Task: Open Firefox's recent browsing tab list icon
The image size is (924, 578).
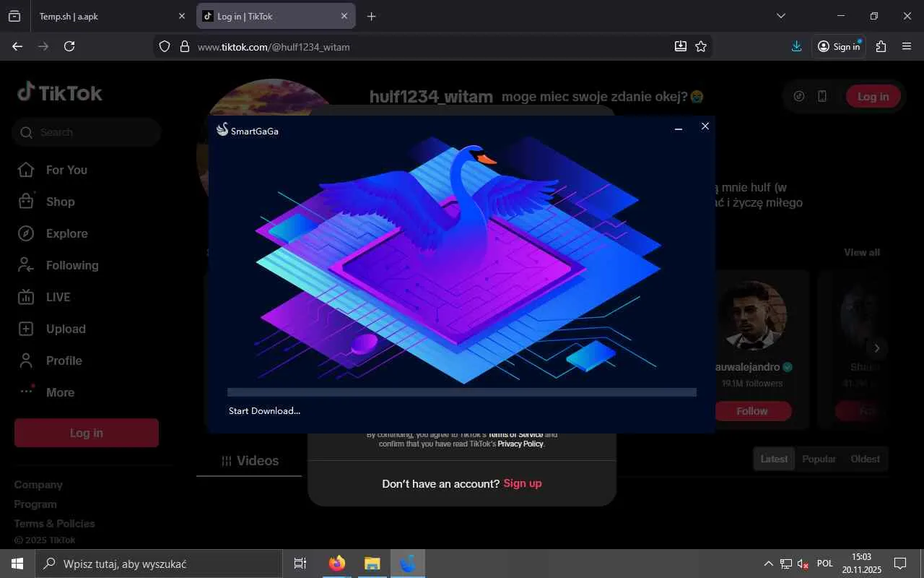Action: pyautogui.click(x=14, y=16)
